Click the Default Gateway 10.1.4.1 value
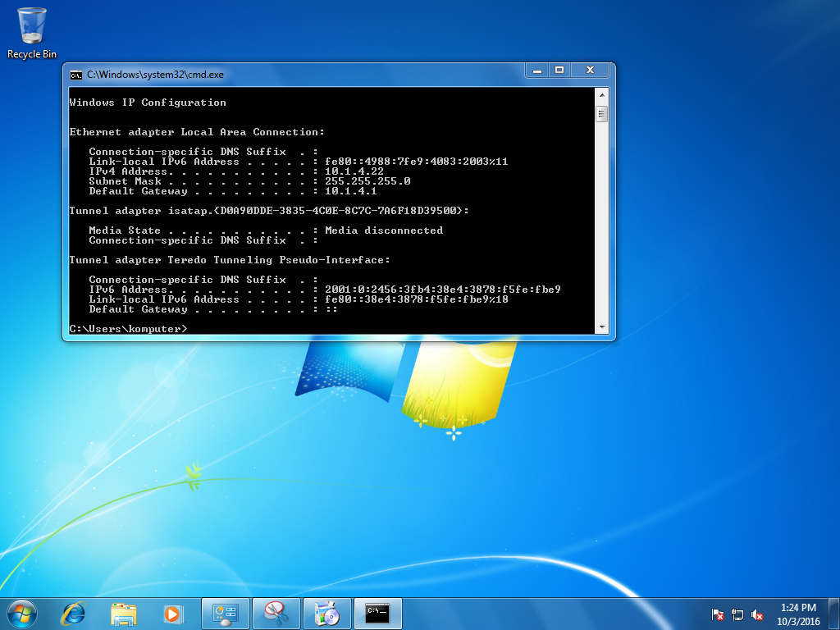The height and width of the screenshot is (630, 840). pyautogui.click(x=351, y=191)
